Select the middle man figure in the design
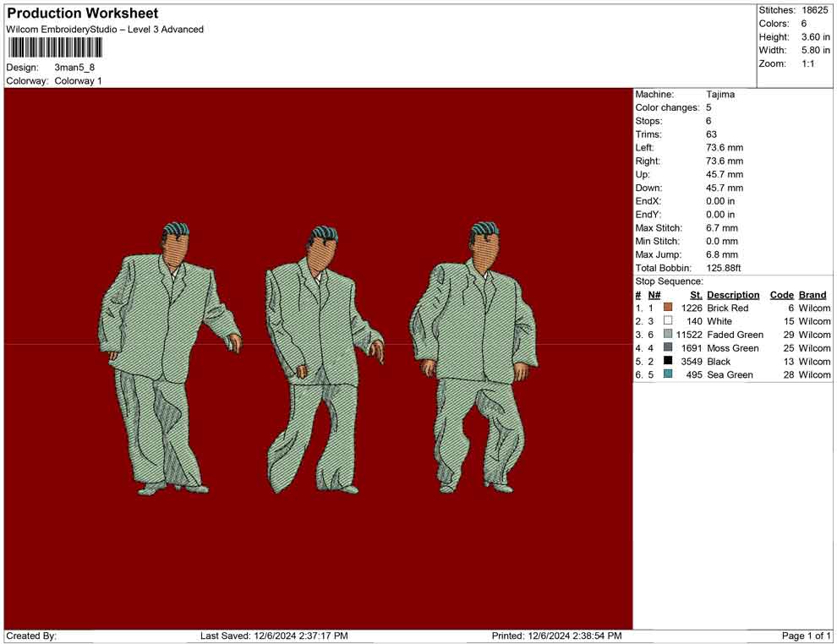The width and height of the screenshot is (837, 644). coord(323,359)
